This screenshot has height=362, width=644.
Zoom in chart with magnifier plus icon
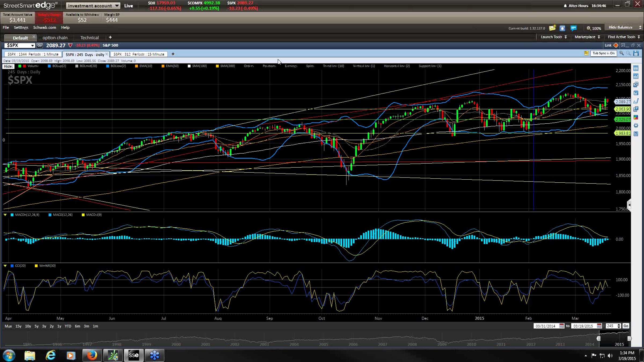pos(621,53)
